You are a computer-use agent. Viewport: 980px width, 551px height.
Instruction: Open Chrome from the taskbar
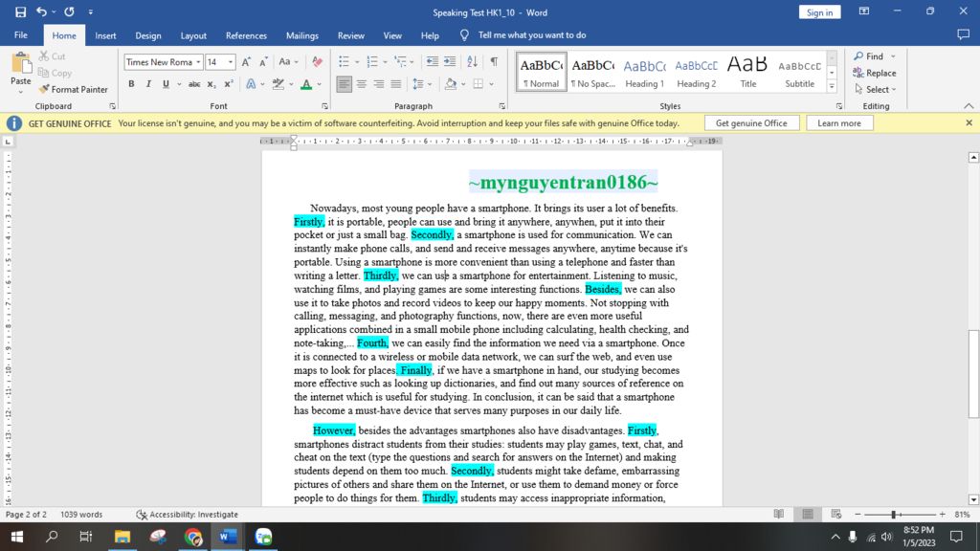pyautogui.click(x=193, y=537)
